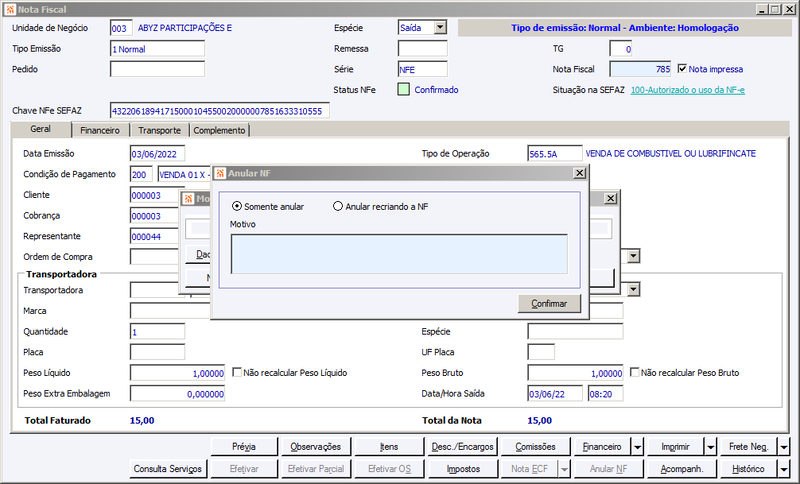Close the Anular NF dialog
Image resolution: width=800 pixels, height=484 pixels.
[x=580, y=173]
